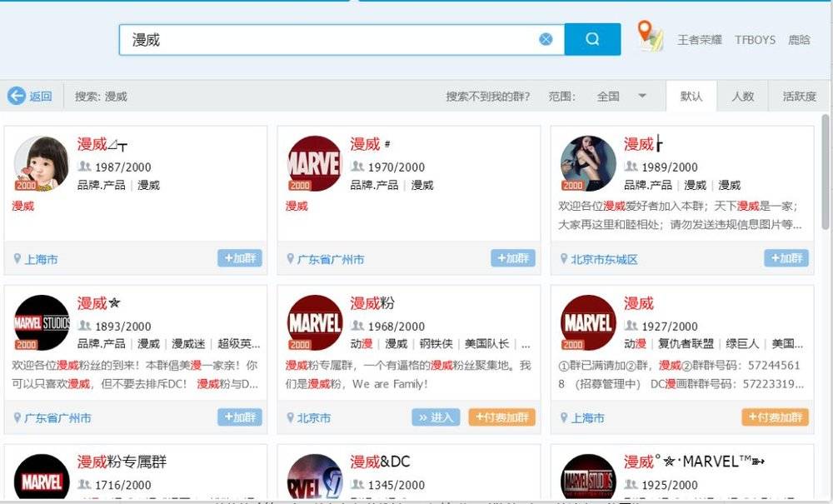Open the 搜索不到我的群? help link
Screen dimensions: 833x504
487,96
